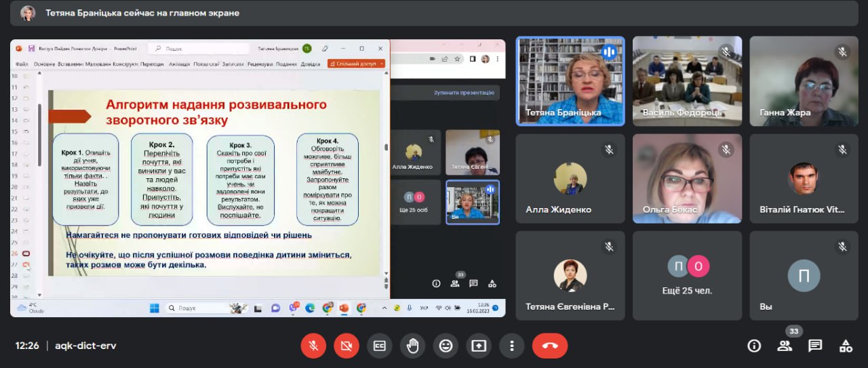Image resolution: width=868 pixels, height=368 pixels.
Task: Raise your hand
Action: pos(412,346)
